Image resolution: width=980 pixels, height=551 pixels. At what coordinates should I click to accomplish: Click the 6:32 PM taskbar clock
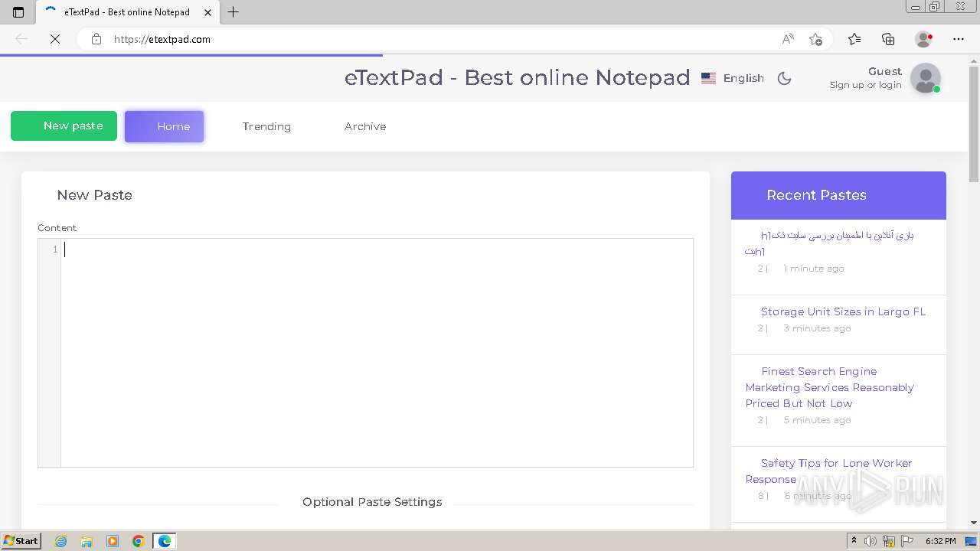(941, 541)
